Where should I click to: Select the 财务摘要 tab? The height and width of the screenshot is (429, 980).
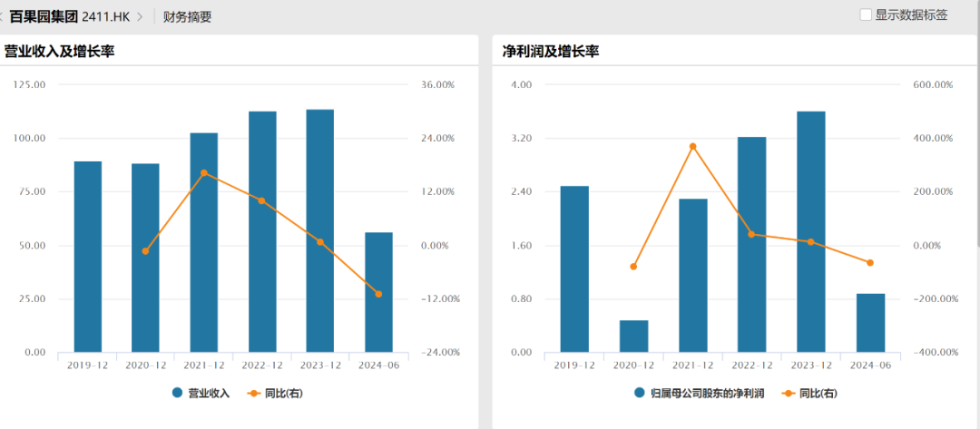(x=187, y=16)
